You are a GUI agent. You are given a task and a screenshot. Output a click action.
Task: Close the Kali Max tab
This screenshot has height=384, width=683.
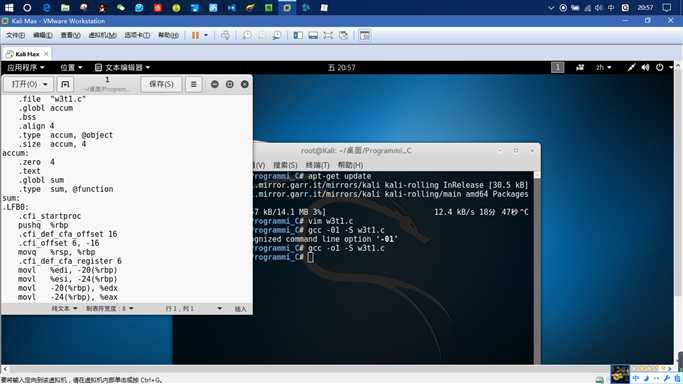46,54
